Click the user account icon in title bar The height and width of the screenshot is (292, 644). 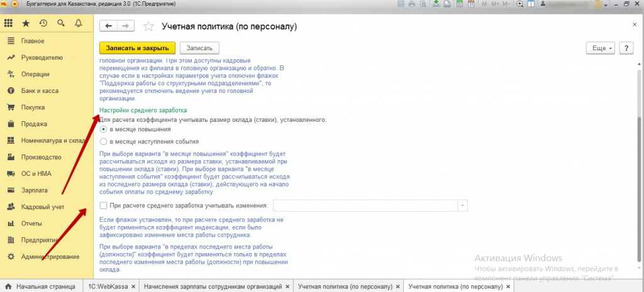coord(543,4)
